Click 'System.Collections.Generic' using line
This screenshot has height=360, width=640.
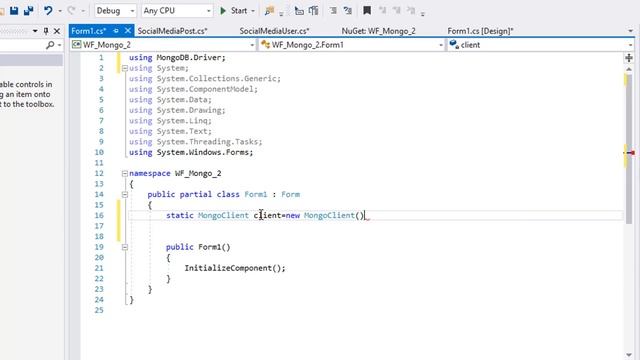tap(217, 78)
